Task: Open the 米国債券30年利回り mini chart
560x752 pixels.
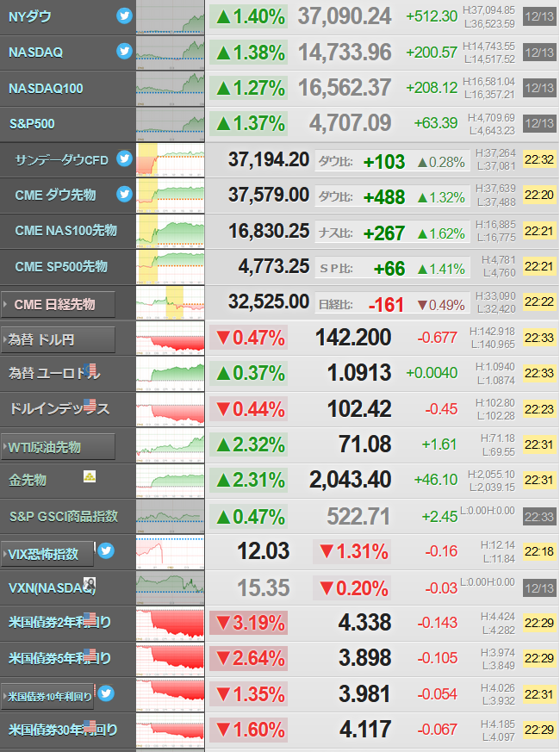Action: click(x=171, y=730)
